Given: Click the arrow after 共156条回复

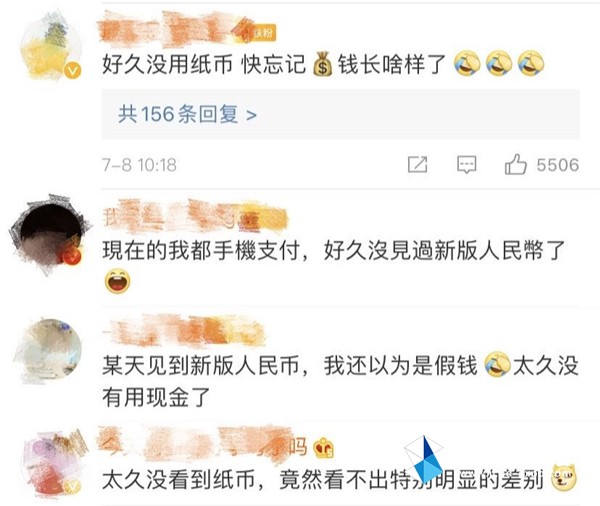Looking at the screenshot, I should click(x=251, y=114).
